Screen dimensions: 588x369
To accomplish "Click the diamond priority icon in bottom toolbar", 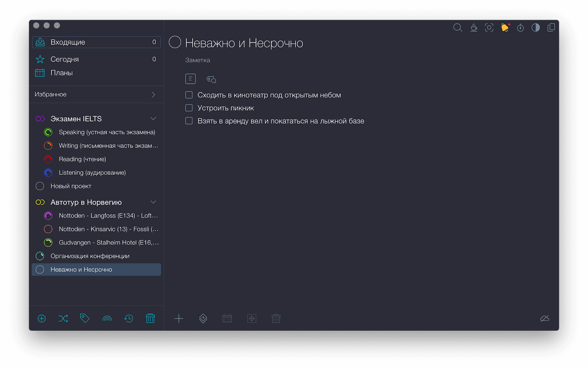I will [203, 319].
